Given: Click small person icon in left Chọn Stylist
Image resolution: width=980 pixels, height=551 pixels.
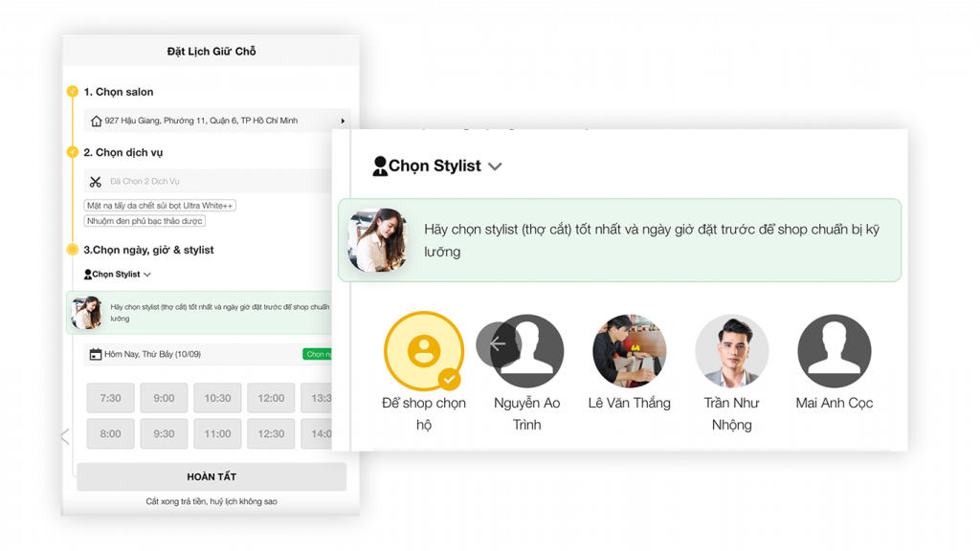Looking at the screenshot, I should (x=87, y=275).
